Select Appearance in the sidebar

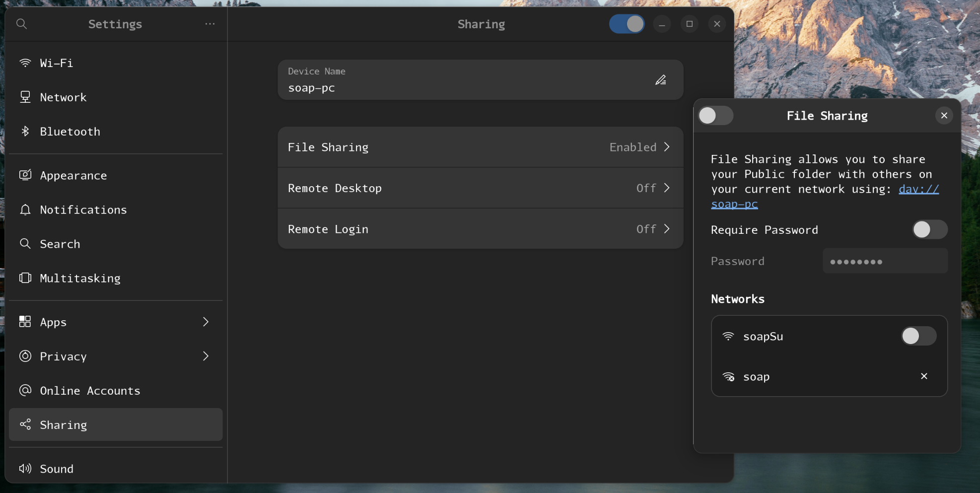(x=73, y=176)
